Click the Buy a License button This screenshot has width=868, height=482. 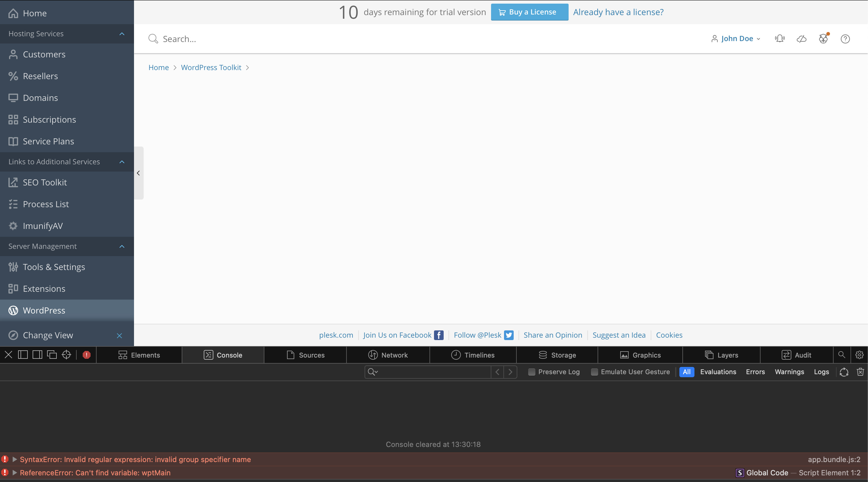click(529, 12)
